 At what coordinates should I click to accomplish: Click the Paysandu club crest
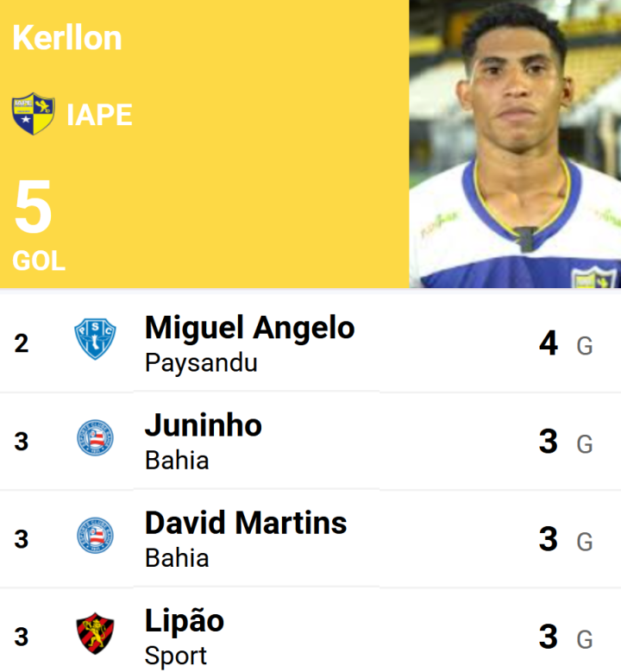point(94,339)
